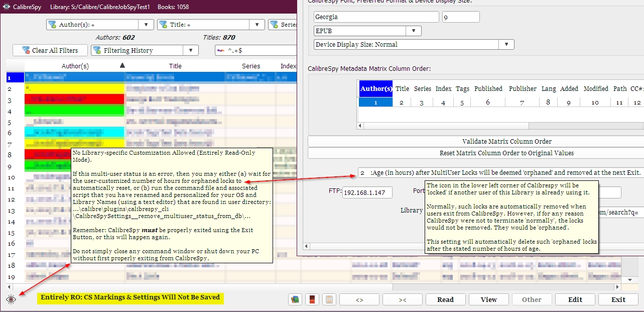
Task: Click matrix cell 10 under Modified
Action: 596,102
